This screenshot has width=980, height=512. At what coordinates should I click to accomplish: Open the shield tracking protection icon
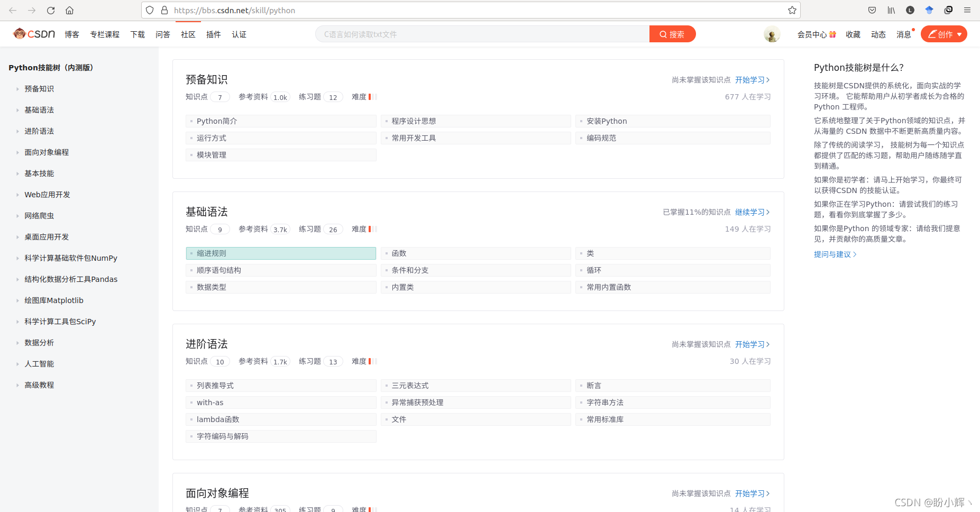point(150,10)
